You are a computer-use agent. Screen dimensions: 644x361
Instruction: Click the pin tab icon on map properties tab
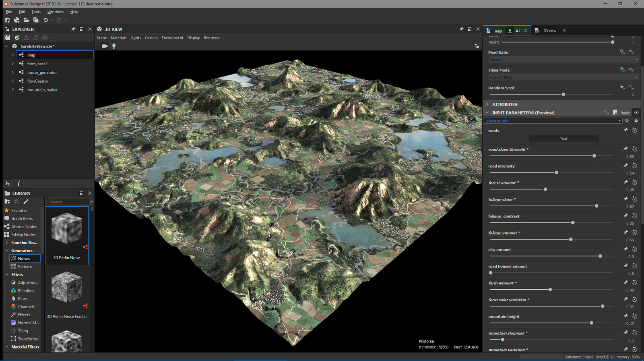[x=510, y=31]
